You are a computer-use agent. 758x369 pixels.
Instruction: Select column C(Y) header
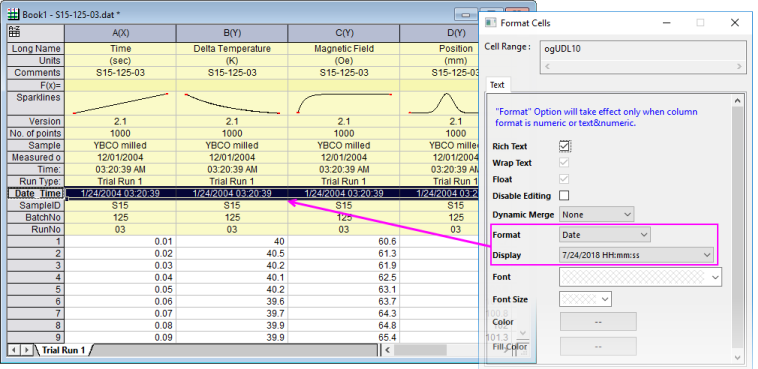[x=344, y=33]
